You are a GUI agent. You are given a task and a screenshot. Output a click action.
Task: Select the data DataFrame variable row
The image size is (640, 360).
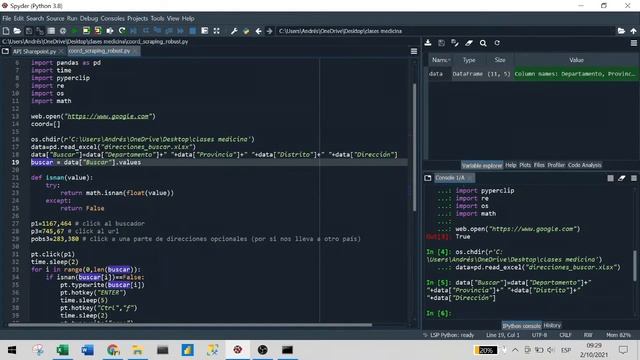point(533,74)
